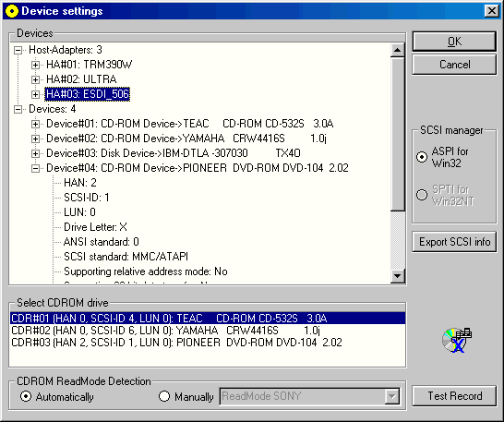Select Device#02 YAMAHA CRW4416S tree item
504x422 pixels.
[186, 139]
